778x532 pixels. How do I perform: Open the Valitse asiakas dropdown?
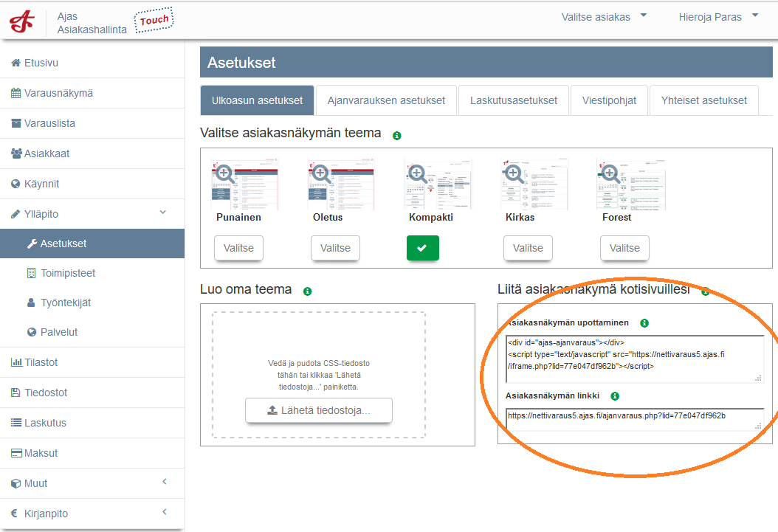tap(603, 17)
